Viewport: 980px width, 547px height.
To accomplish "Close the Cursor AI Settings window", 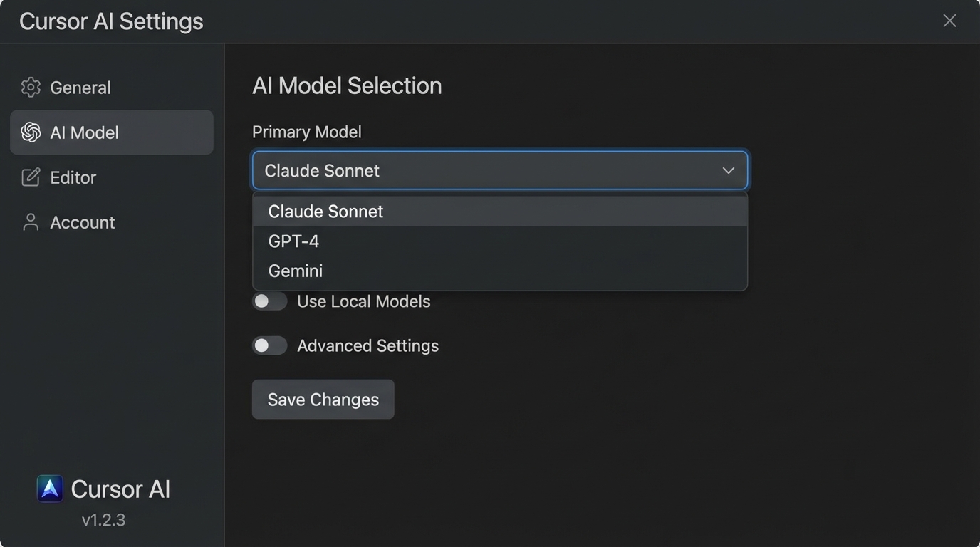I will 949,20.
